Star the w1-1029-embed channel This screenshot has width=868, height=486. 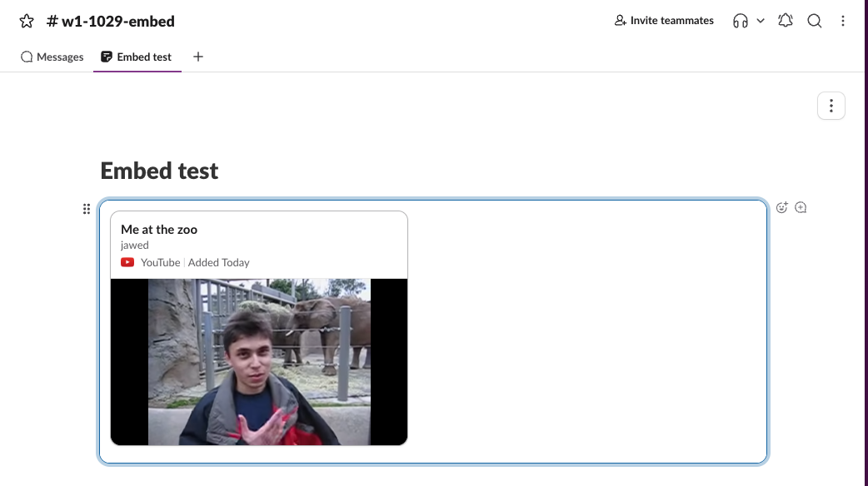[27, 21]
